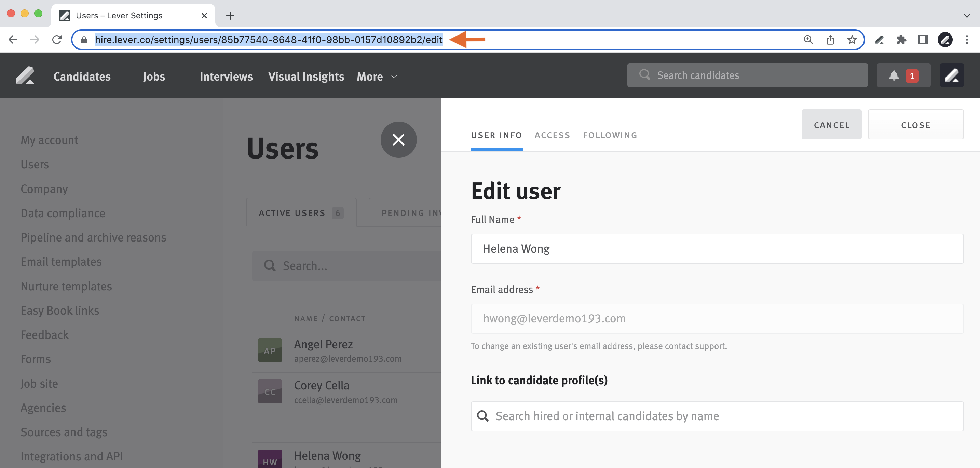The image size is (980, 468).
Task: Open My account in settings sidebar
Action: [x=49, y=140]
